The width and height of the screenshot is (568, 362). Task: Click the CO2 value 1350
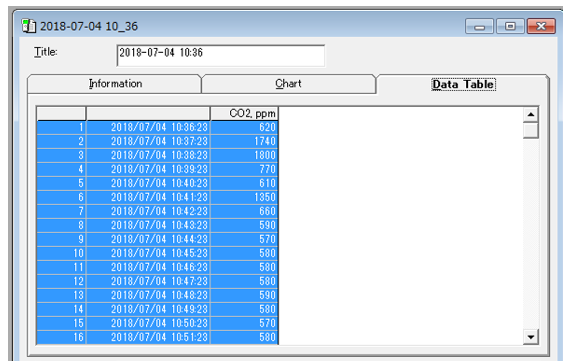click(x=244, y=197)
